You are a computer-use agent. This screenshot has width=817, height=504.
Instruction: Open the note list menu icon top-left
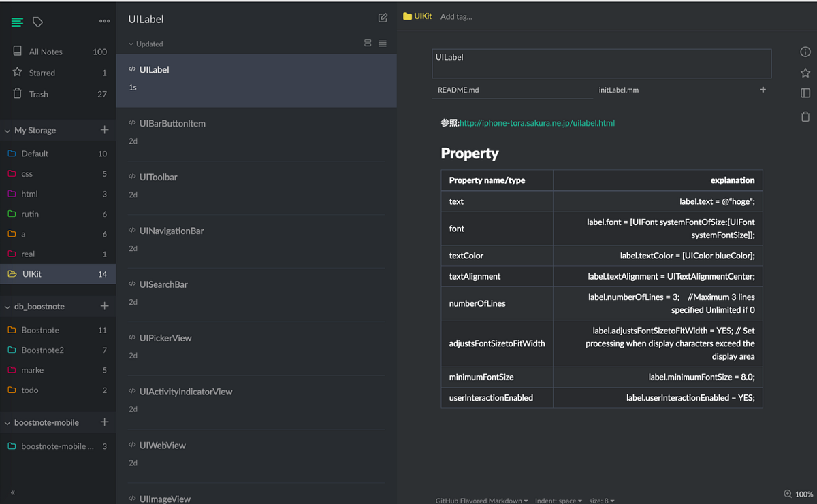tap(17, 22)
